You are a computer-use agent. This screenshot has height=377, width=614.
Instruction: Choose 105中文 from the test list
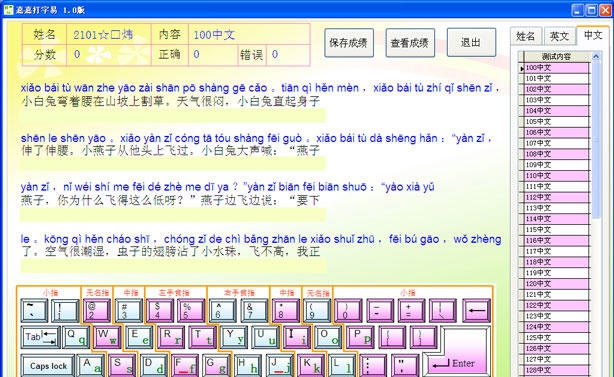pyautogui.click(x=556, y=122)
